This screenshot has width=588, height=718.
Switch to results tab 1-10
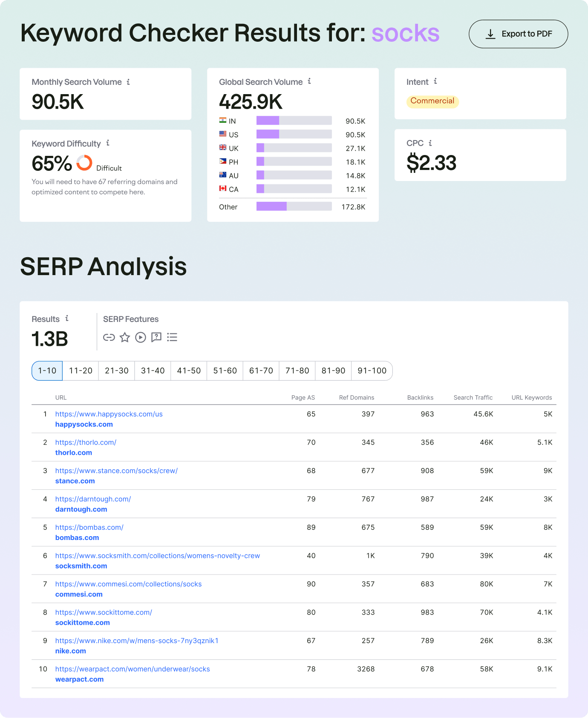[x=47, y=371]
